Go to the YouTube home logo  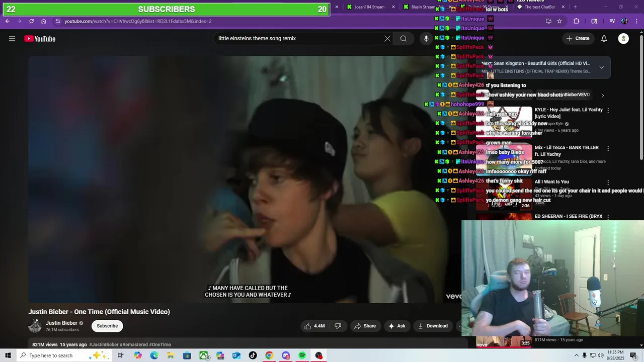[x=40, y=39]
